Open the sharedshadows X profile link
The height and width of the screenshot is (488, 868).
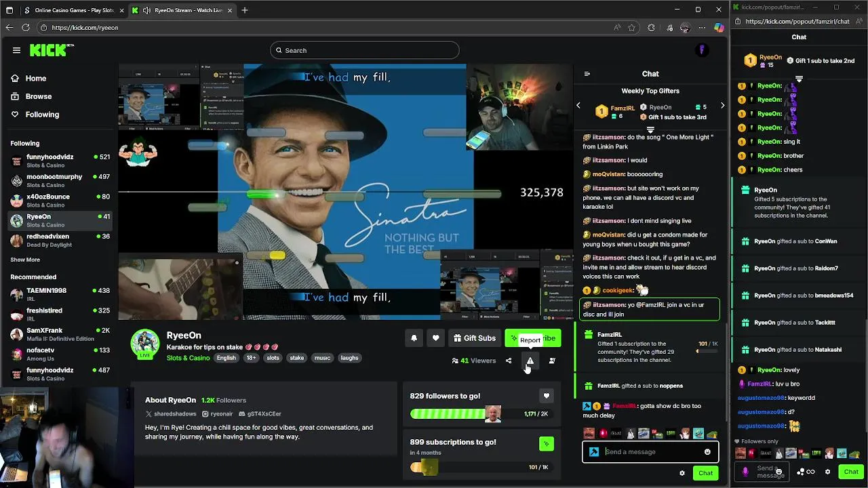[171, 413]
